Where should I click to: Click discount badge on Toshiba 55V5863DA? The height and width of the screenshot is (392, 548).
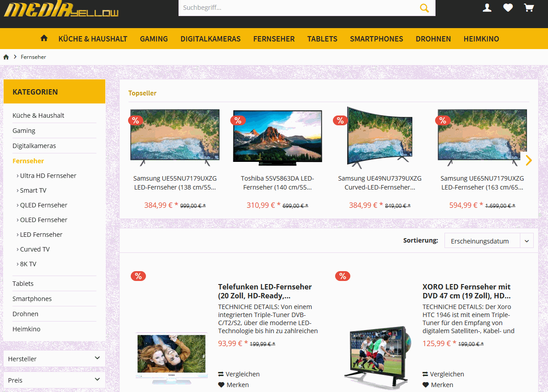click(237, 120)
